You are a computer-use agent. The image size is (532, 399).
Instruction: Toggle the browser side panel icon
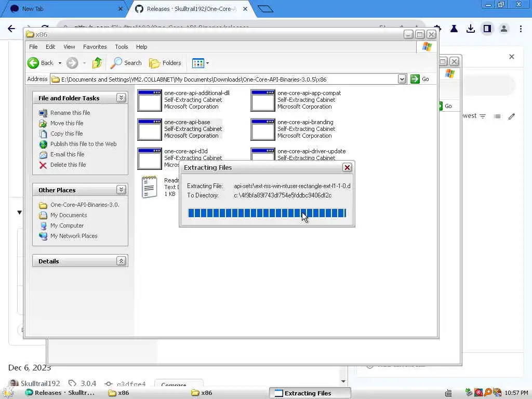(487, 29)
